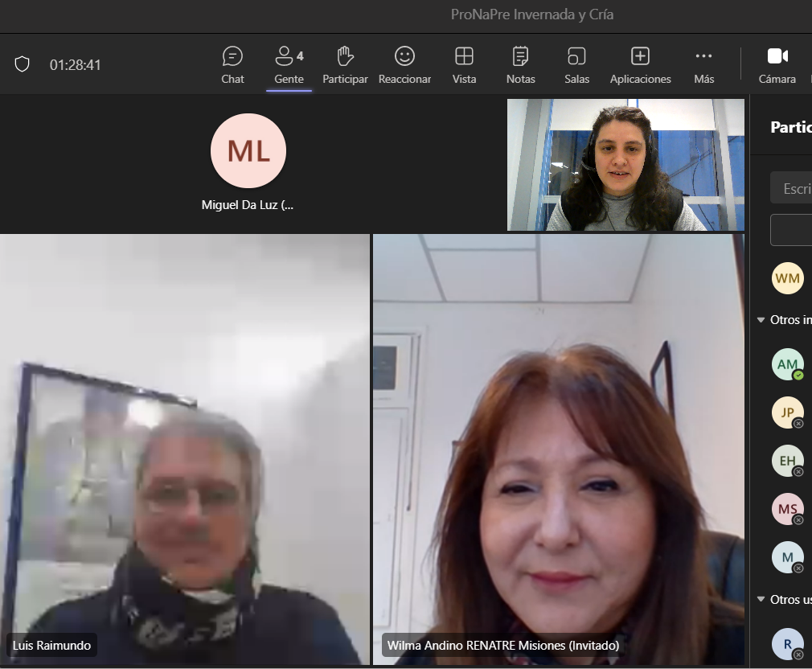Click the Gente people button

(x=289, y=64)
